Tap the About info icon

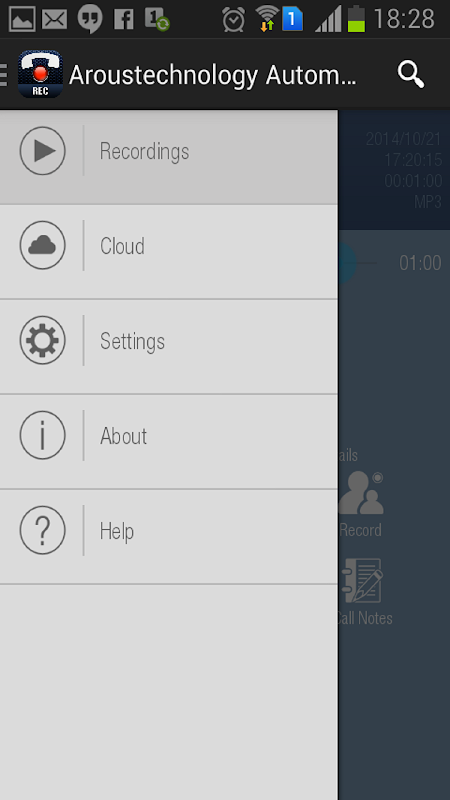42,435
